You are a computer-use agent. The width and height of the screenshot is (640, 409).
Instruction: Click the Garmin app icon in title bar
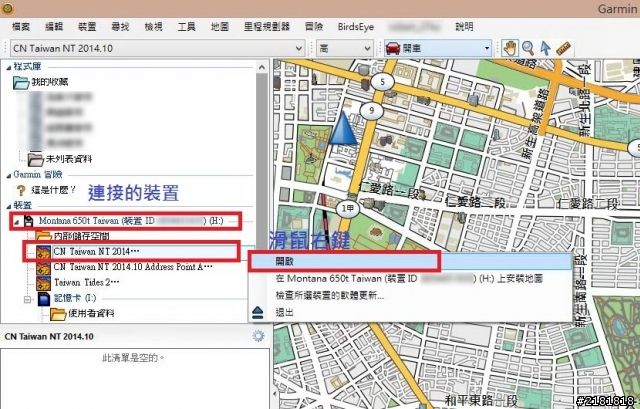tap(7, 7)
